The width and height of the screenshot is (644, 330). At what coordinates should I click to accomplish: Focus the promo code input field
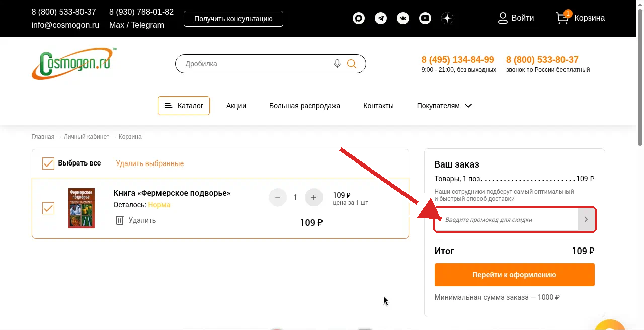coord(506,220)
